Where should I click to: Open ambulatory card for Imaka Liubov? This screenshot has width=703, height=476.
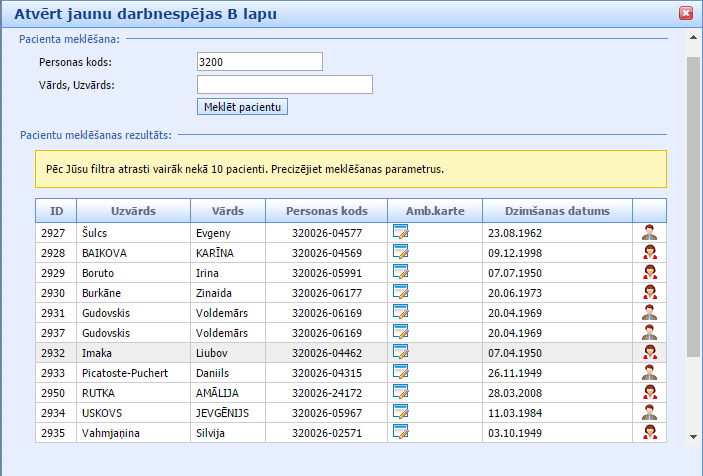401,352
